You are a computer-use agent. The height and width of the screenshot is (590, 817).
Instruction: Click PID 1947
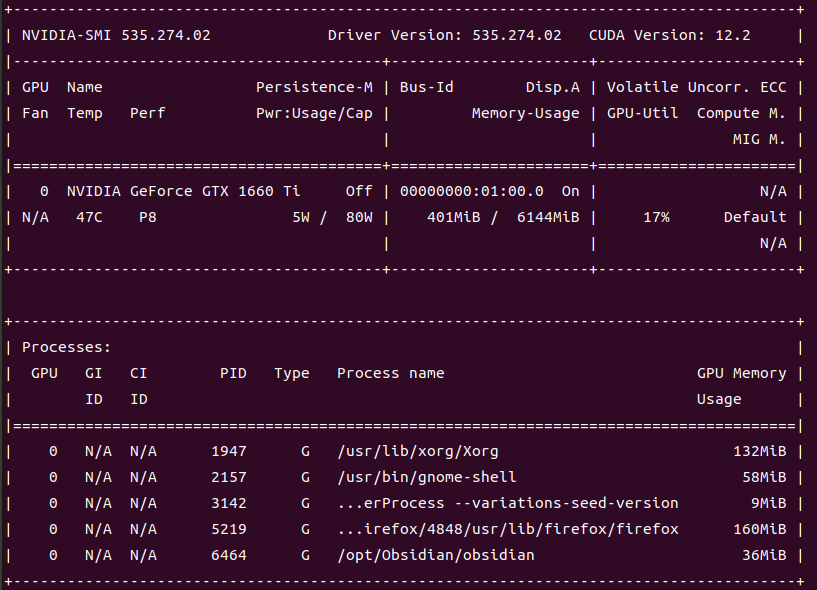click(229, 451)
